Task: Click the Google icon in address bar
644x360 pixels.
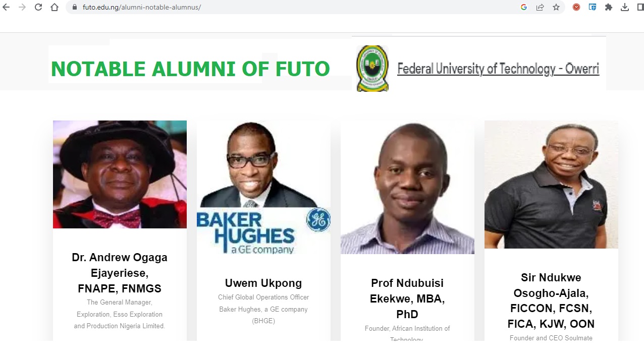Action: coord(524,8)
